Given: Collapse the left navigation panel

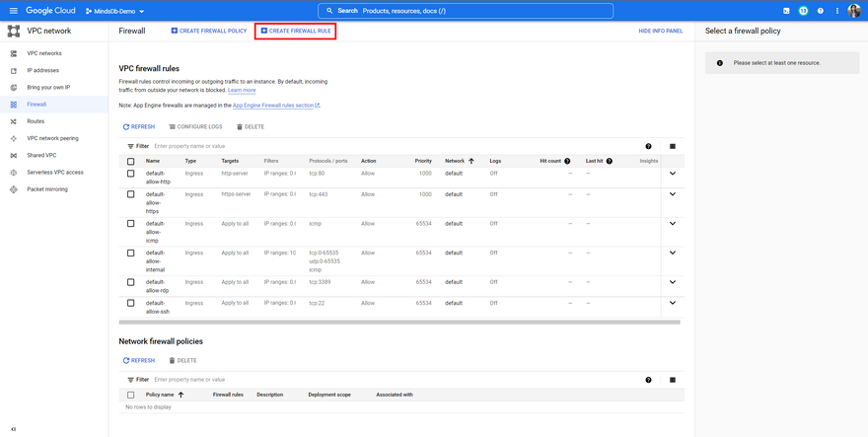Looking at the screenshot, I should 13,429.
